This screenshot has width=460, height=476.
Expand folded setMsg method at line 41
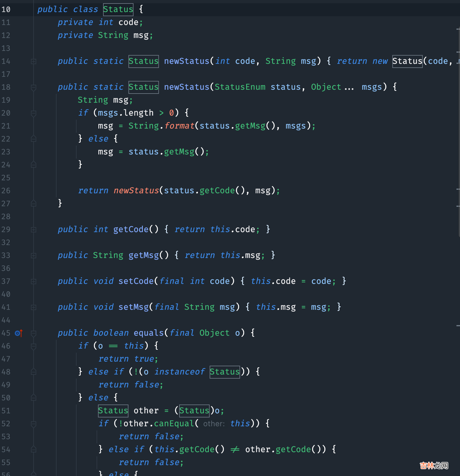(x=34, y=307)
